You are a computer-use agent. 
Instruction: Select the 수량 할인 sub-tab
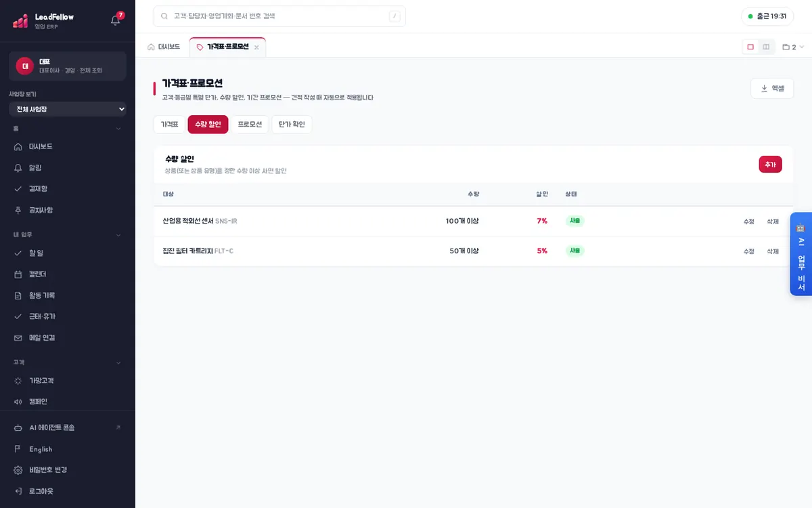(208, 124)
